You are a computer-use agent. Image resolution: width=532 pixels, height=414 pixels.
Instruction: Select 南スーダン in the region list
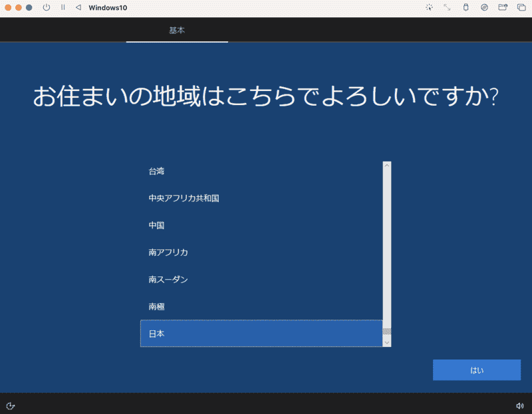coord(261,280)
